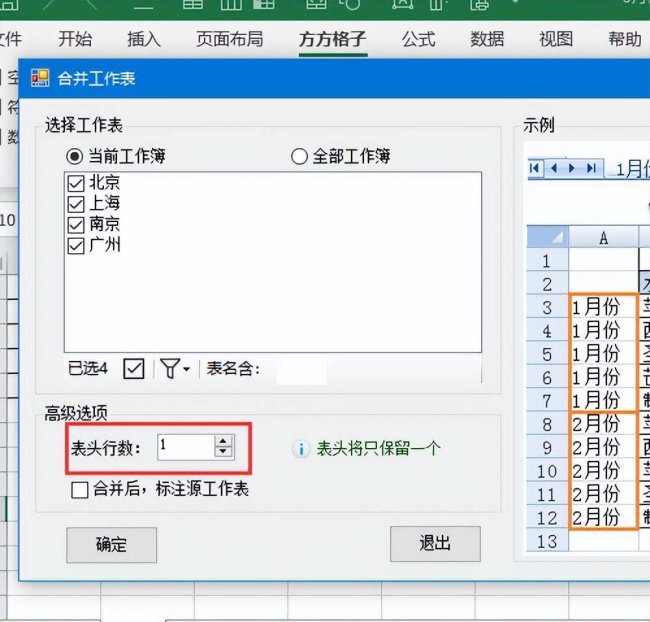Switch to the 页面布局 tab
The width and height of the screenshot is (650, 622).
230,39
